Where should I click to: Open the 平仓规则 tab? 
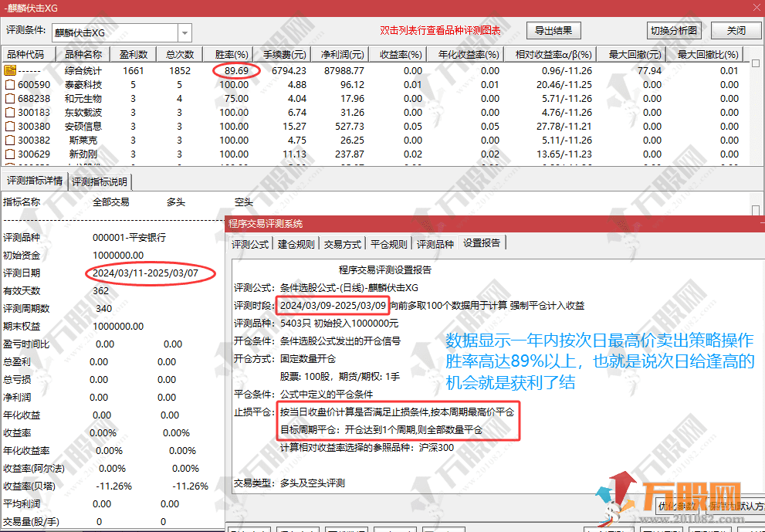pos(388,244)
